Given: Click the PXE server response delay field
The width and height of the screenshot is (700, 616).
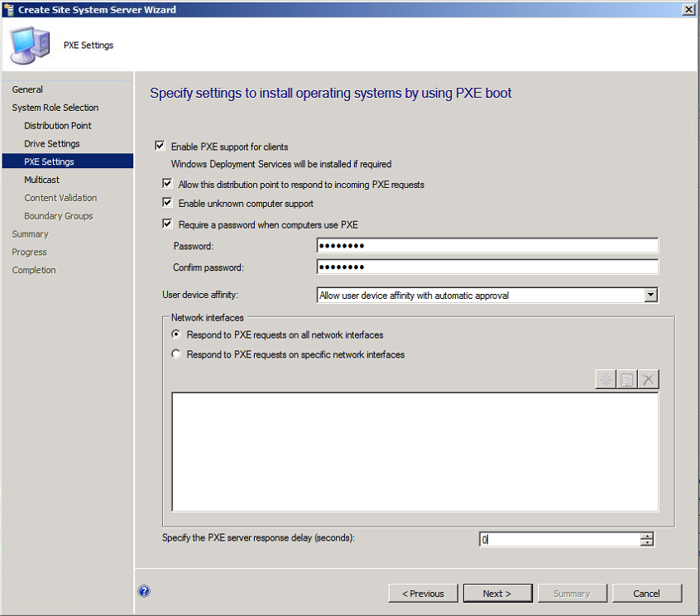Looking at the screenshot, I should tap(560, 539).
